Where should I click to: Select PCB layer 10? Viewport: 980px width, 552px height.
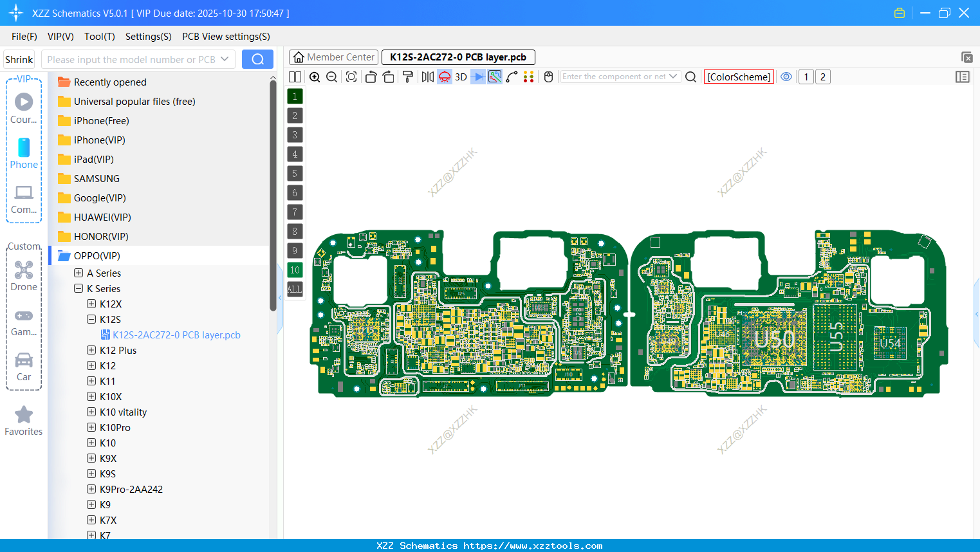coord(295,270)
